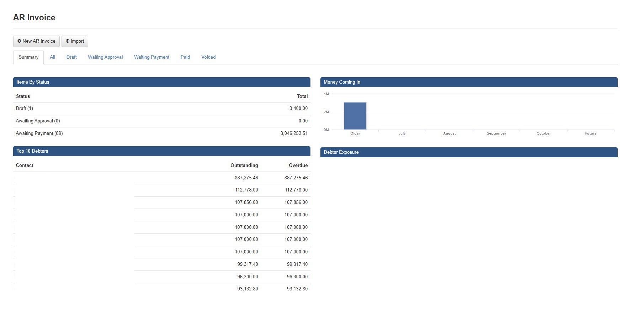Viewport: 644px width, 310px height.
Task: Click the 887,275.46 outstanding amount
Action: (246, 178)
